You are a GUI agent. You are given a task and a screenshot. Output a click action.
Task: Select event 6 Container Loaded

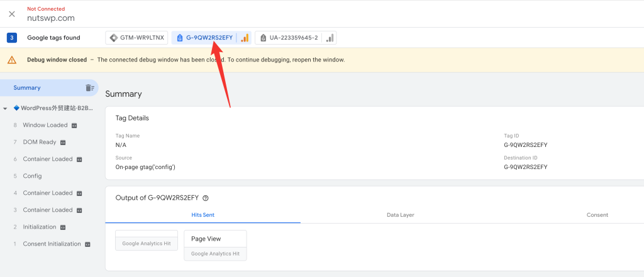[x=48, y=159]
